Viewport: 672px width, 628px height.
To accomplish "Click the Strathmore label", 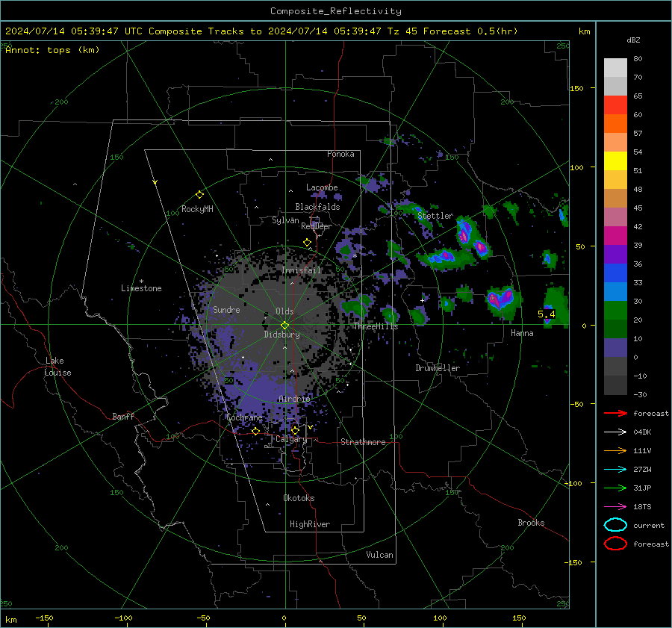I will point(363,442).
